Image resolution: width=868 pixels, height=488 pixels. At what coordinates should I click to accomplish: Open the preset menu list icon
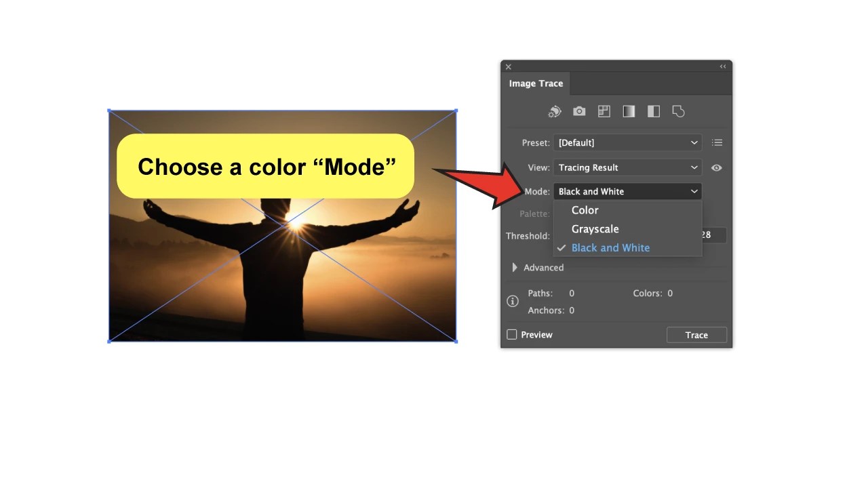pyautogui.click(x=717, y=142)
